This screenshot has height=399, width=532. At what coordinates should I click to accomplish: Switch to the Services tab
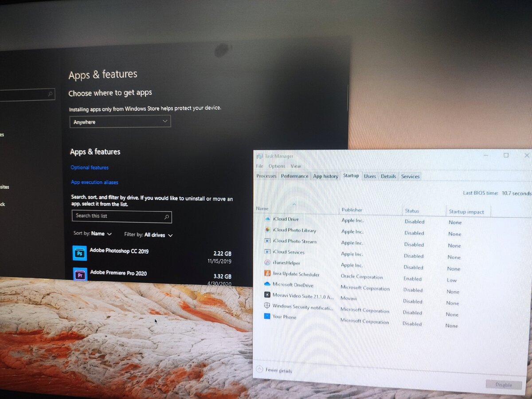click(x=410, y=176)
